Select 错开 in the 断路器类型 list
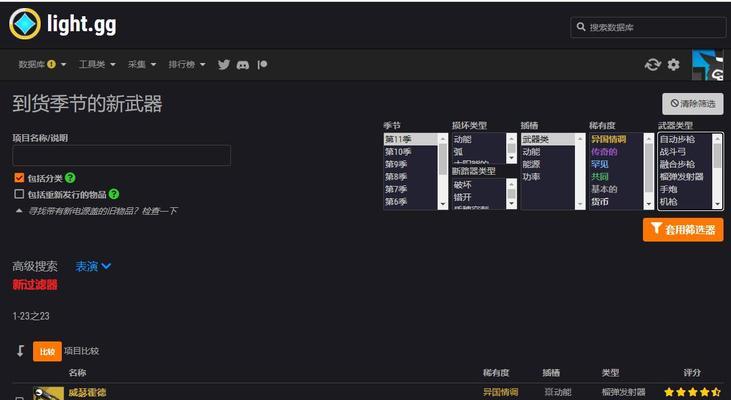 pos(479,198)
